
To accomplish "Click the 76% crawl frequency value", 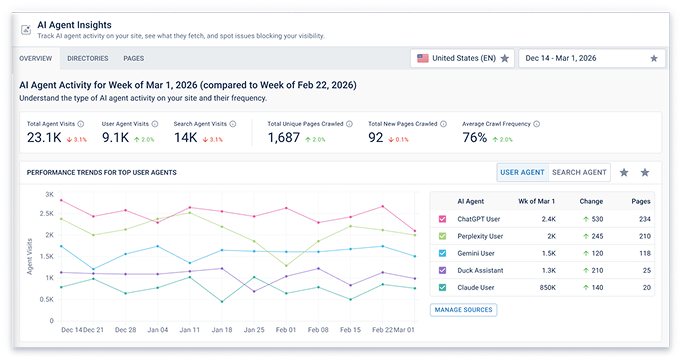I will 475,138.
